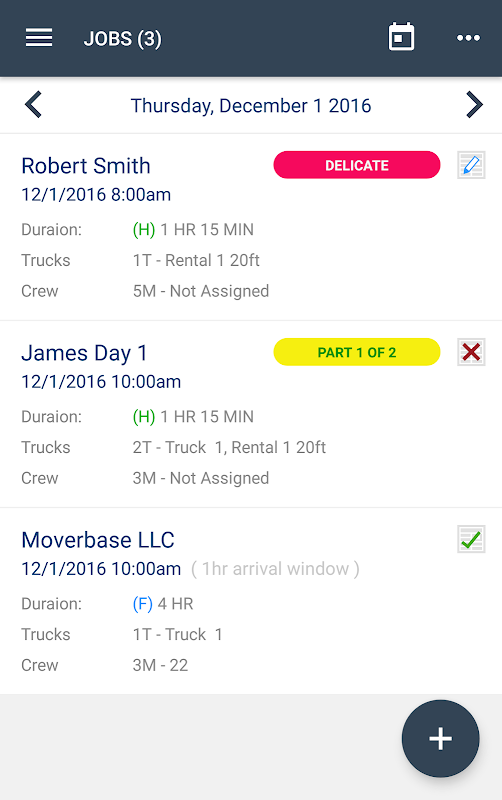Viewport: 502px width, 800px height.
Task: Select the pink DELICATE tag
Action: (357, 165)
